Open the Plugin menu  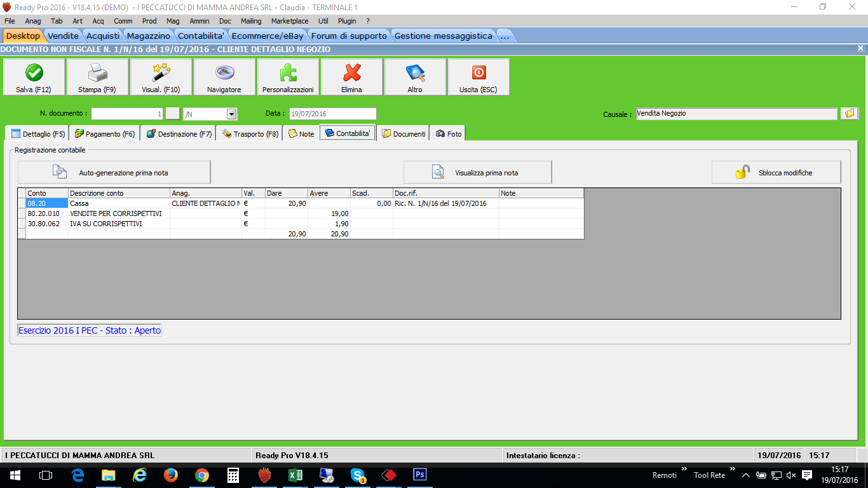(347, 21)
